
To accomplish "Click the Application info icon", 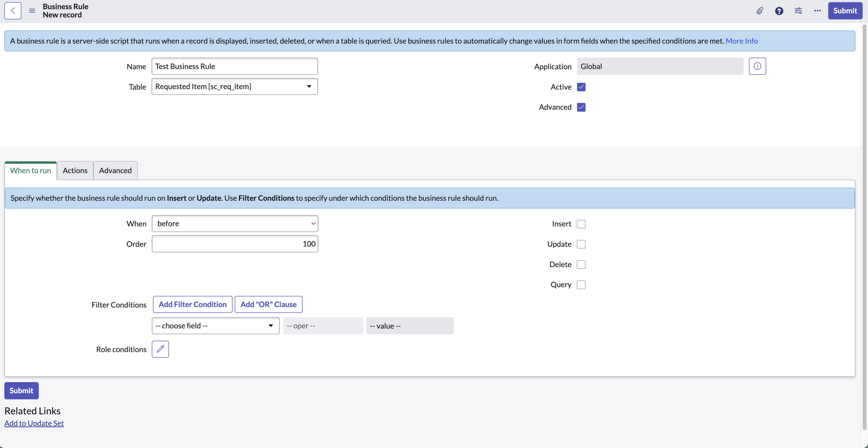I will (757, 66).
